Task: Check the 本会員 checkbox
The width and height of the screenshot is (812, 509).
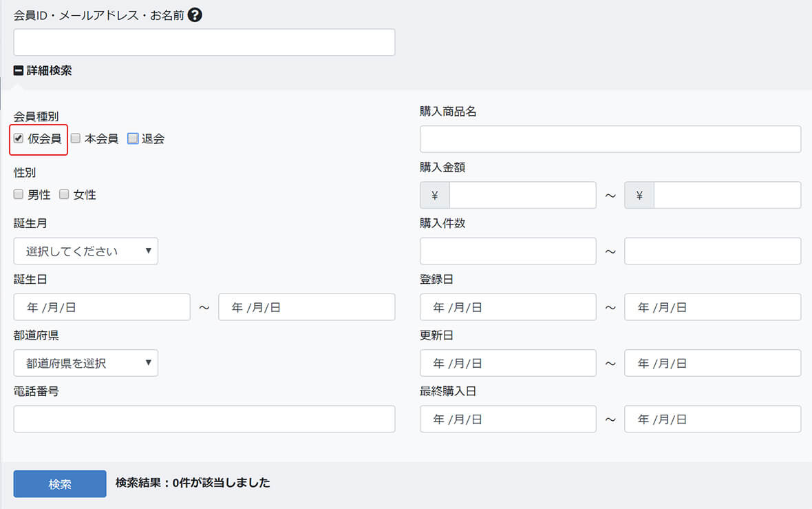Action: (x=76, y=138)
